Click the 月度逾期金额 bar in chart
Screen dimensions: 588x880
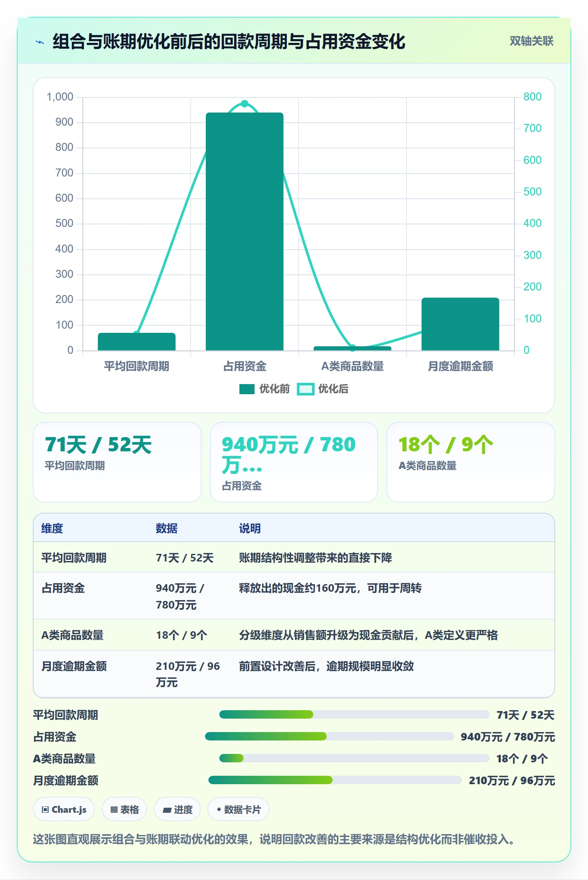(460, 324)
